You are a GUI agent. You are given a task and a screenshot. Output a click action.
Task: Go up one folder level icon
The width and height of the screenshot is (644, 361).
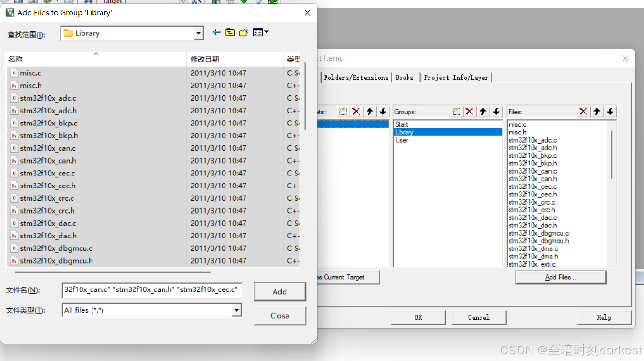coord(230,32)
